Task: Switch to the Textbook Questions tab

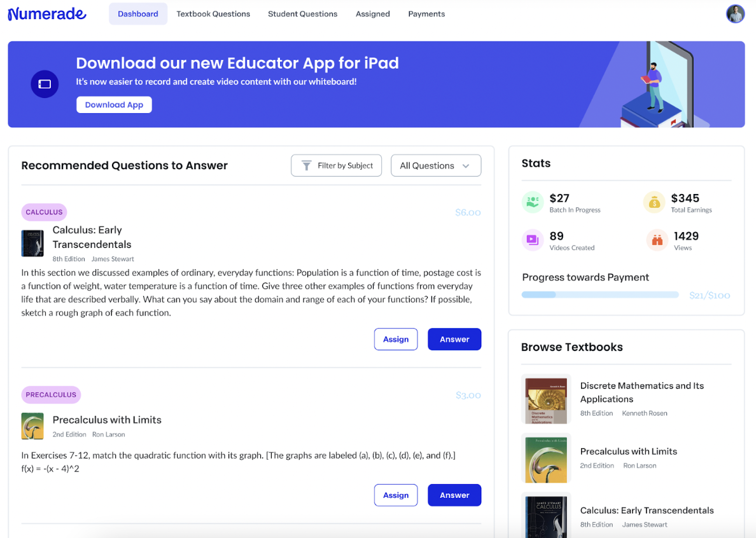Action: tap(213, 14)
